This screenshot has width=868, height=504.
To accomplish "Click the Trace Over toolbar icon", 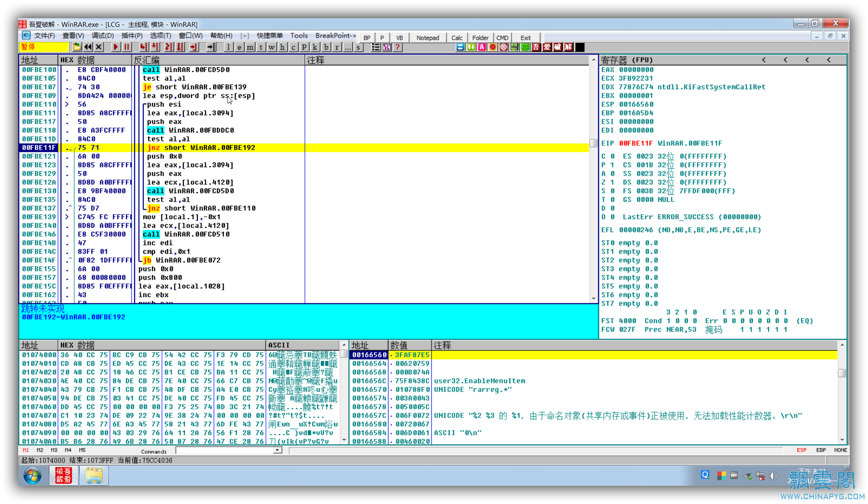I will pos(180,47).
